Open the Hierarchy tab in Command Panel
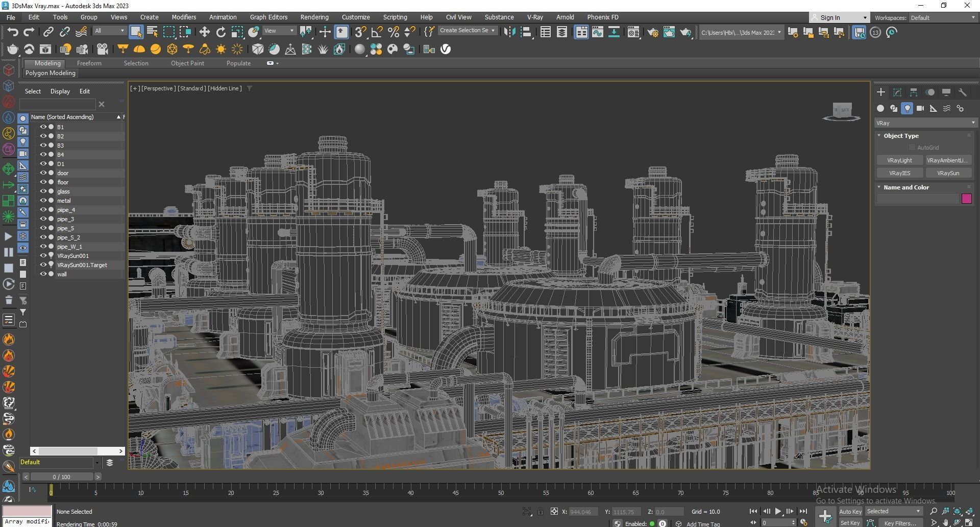The image size is (980, 527). click(x=914, y=92)
